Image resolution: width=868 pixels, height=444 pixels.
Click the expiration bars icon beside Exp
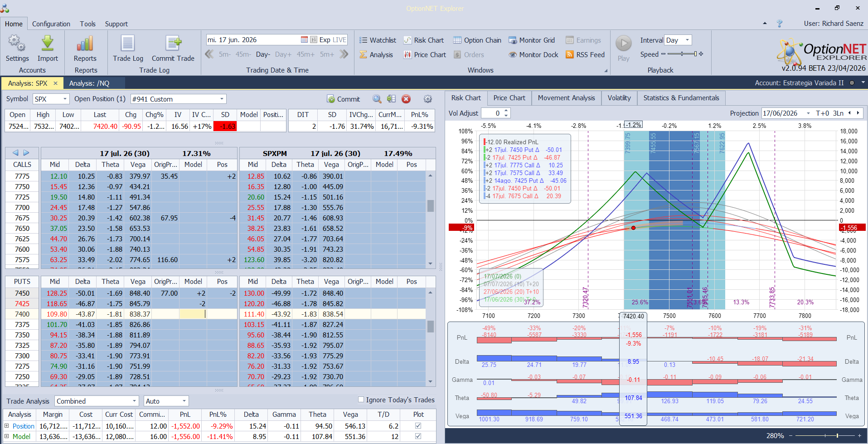(x=314, y=40)
